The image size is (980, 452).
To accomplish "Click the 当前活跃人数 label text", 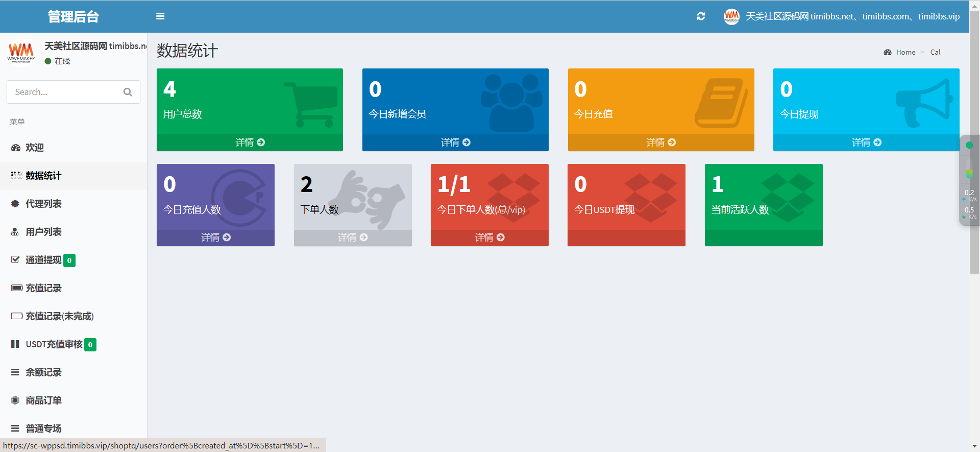I will coord(740,209).
